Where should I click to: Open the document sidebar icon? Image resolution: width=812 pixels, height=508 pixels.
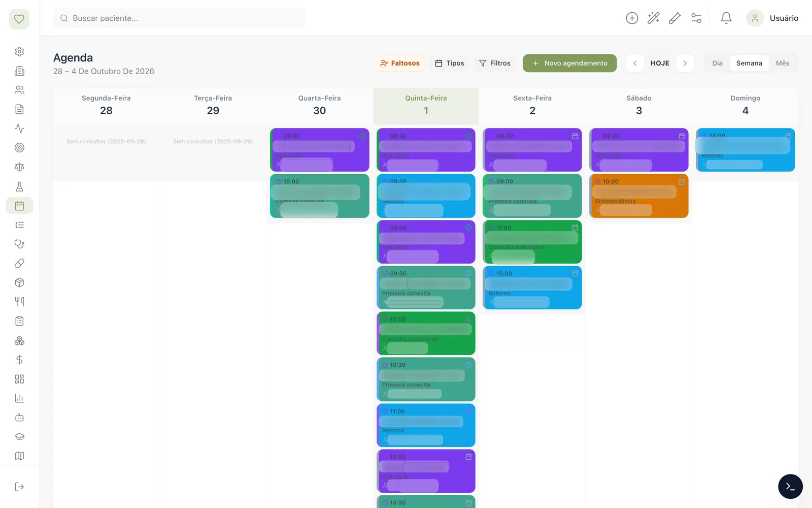pyautogui.click(x=19, y=109)
